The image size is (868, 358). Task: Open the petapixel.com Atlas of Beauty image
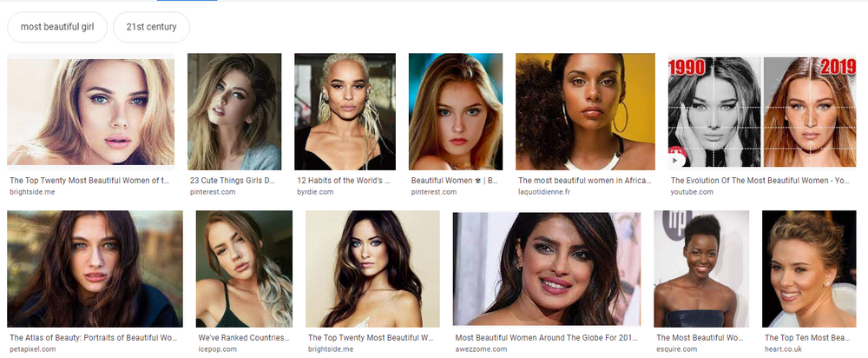pyautogui.click(x=95, y=268)
